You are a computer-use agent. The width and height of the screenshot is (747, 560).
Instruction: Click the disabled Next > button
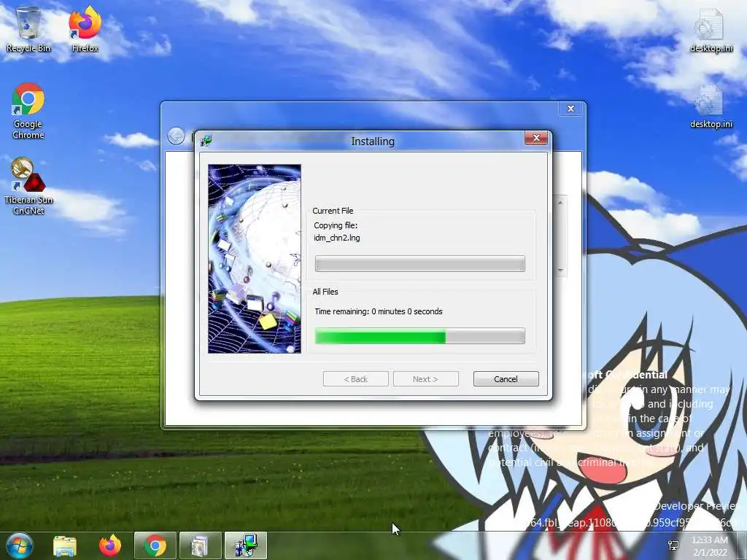click(x=425, y=379)
